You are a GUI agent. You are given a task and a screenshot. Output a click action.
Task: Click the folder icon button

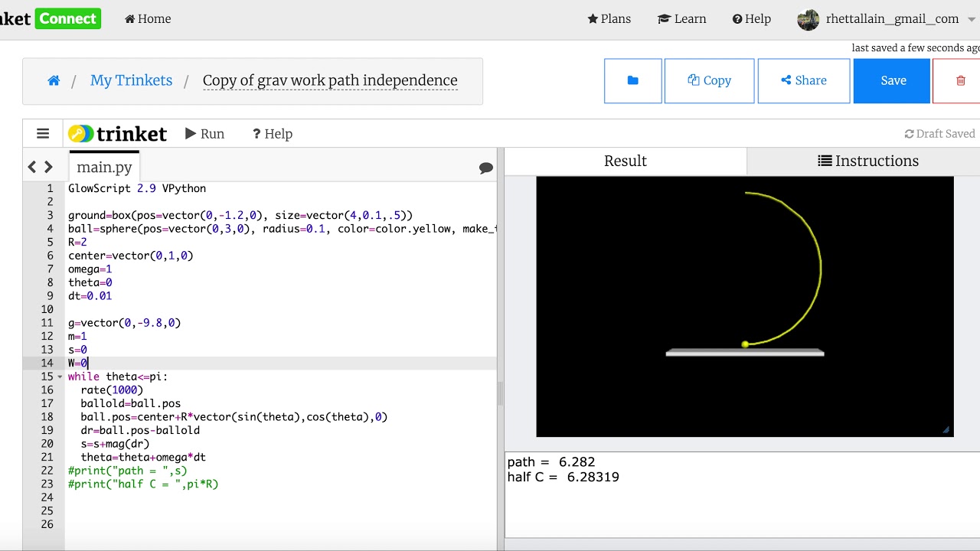coord(632,80)
